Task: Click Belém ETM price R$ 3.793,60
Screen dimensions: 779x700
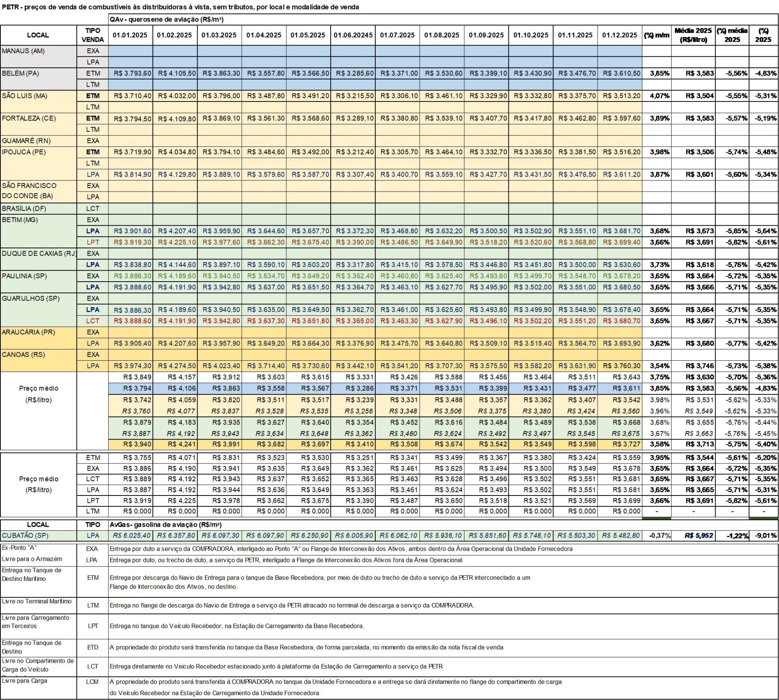Action: 132,73
